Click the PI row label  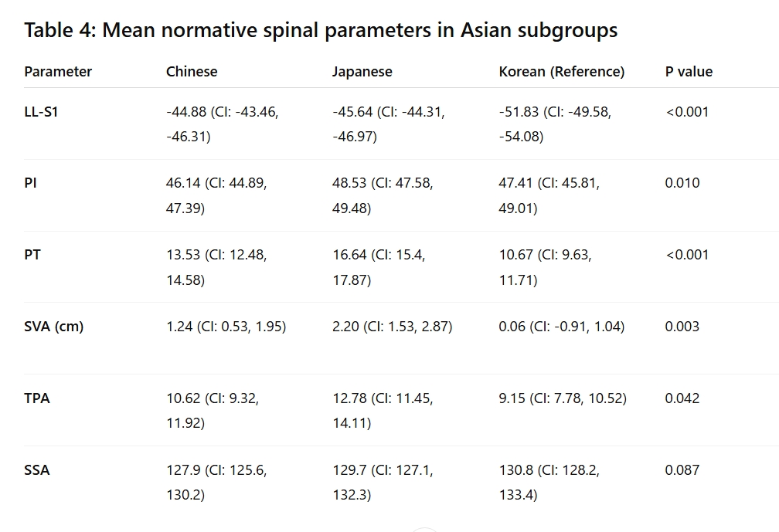point(30,183)
